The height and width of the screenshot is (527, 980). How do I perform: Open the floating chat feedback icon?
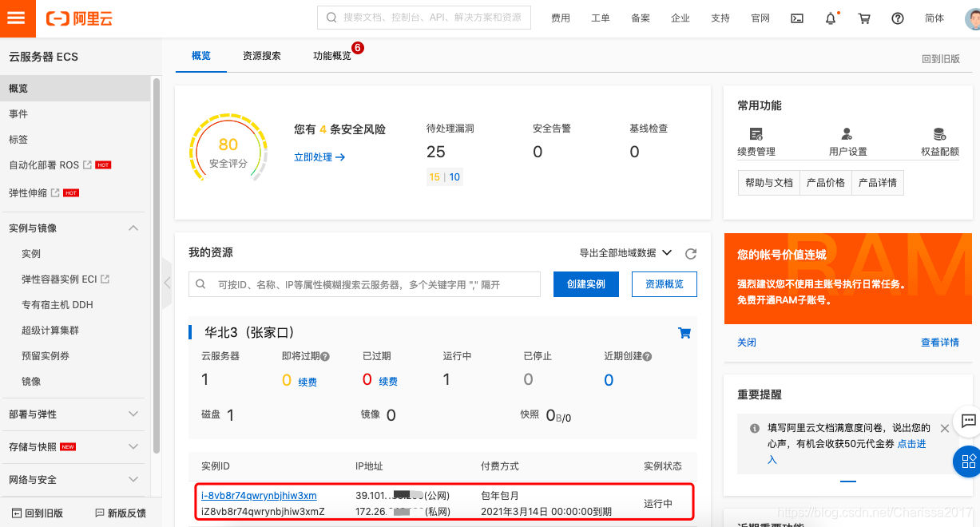tap(968, 420)
